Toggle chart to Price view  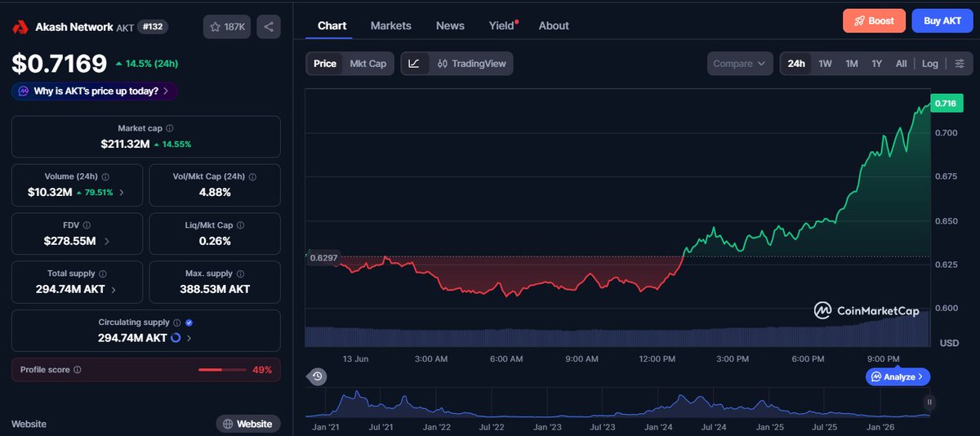(325, 64)
